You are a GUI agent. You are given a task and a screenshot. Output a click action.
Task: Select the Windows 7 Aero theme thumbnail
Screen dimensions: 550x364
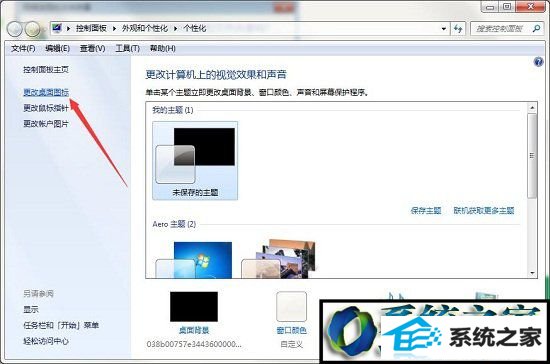[x=194, y=260]
